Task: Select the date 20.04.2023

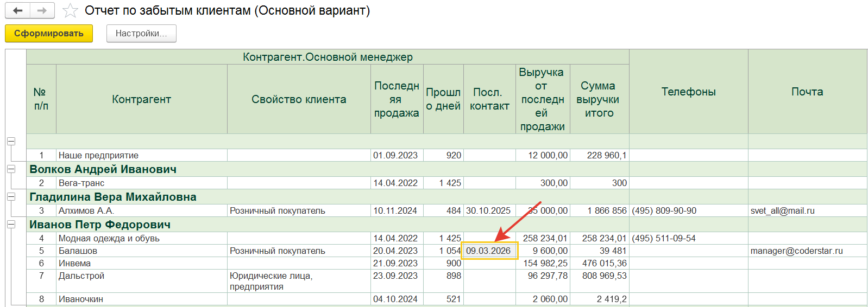Action: click(397, 251)
